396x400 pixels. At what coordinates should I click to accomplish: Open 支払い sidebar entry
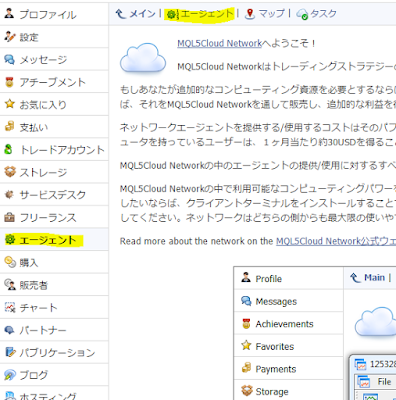point(54,127)
